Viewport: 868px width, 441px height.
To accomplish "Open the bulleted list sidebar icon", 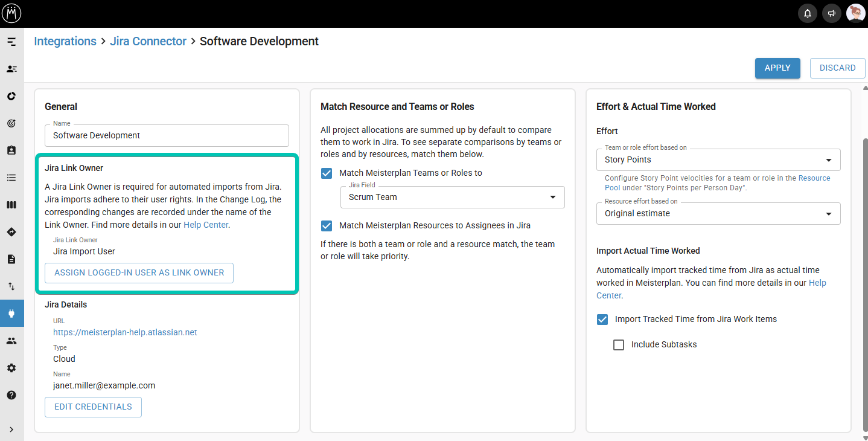I will tap(11, 178).
